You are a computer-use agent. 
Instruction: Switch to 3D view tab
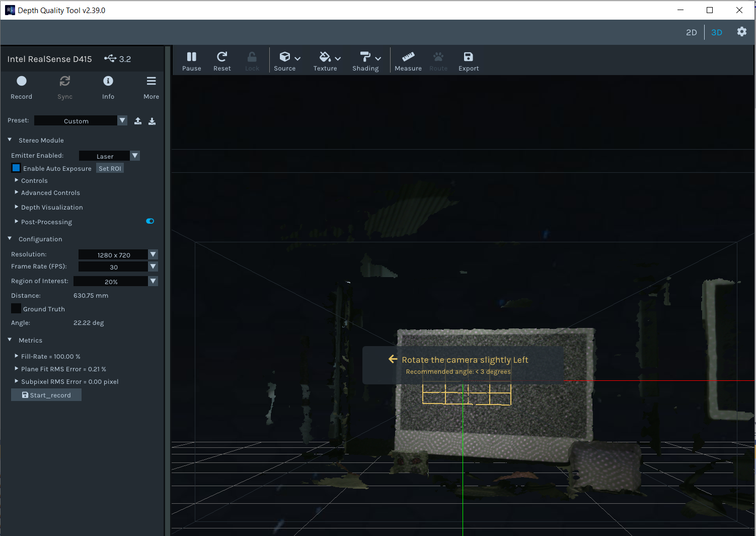(716, 32)
